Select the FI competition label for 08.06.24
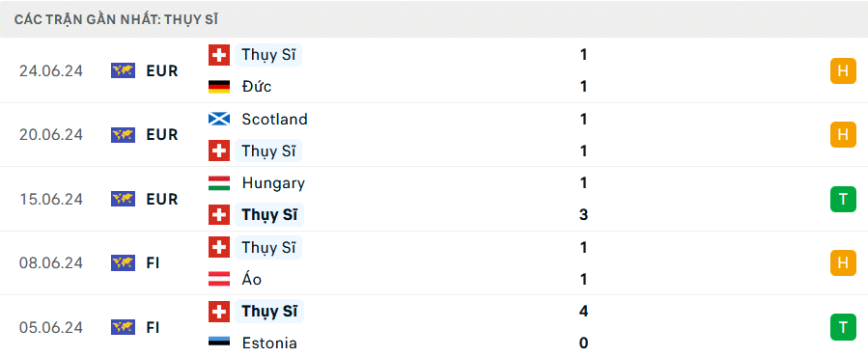Screen dimensions: 868x357 [x=153, y=262]
